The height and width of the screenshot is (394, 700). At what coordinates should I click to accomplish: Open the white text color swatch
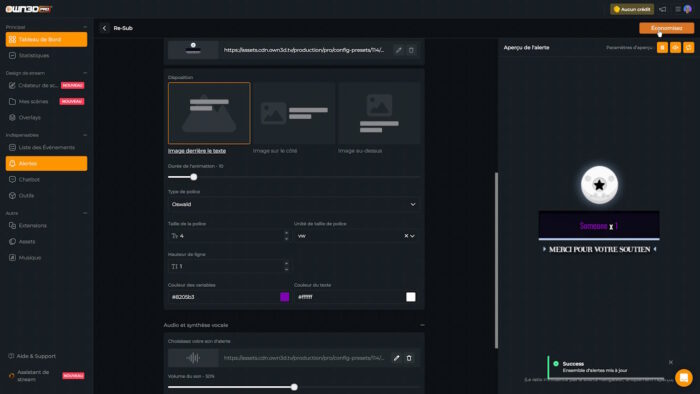[x=411, y=297]
